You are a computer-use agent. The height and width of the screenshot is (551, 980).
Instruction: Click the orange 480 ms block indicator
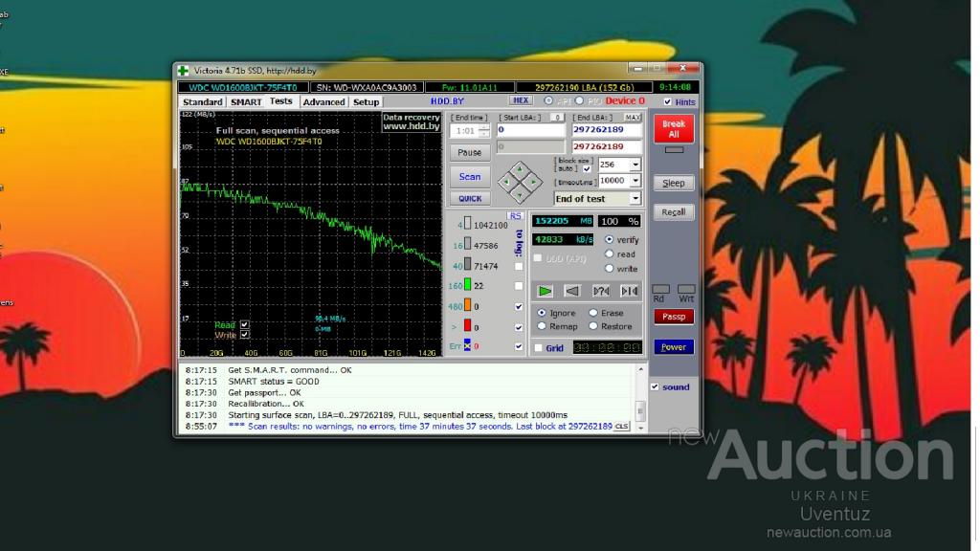pos(467,305)
